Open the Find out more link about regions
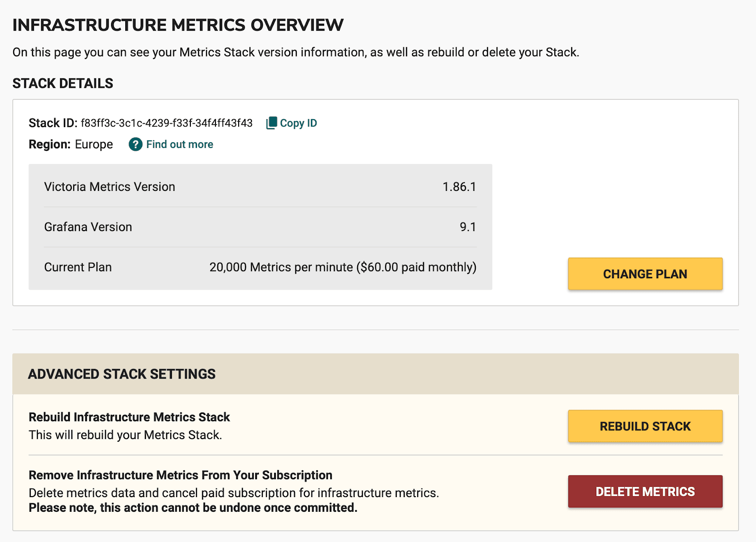Screen dimensions: 756x542 point(180,145)
